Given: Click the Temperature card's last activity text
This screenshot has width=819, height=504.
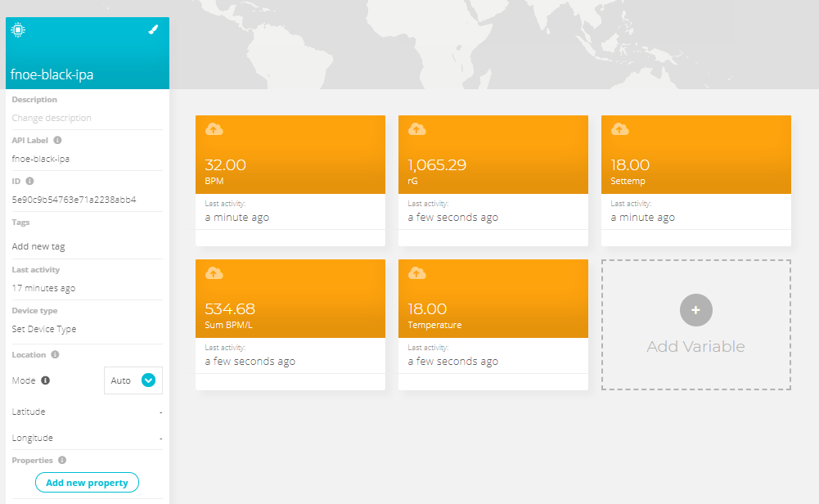Looking at the screenshot, I should click(x=452, y=362).
